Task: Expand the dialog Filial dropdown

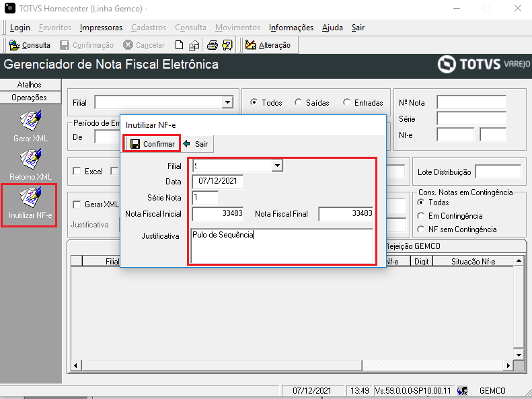Action: (x=277, y=166)
